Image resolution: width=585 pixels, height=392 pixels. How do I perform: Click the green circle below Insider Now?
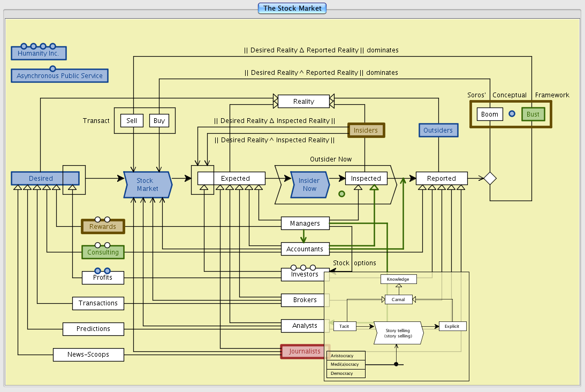341,194
